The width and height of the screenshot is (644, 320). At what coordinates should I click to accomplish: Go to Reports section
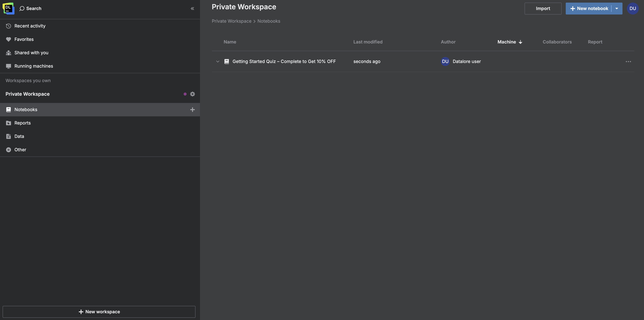click(x=22, y=123)
